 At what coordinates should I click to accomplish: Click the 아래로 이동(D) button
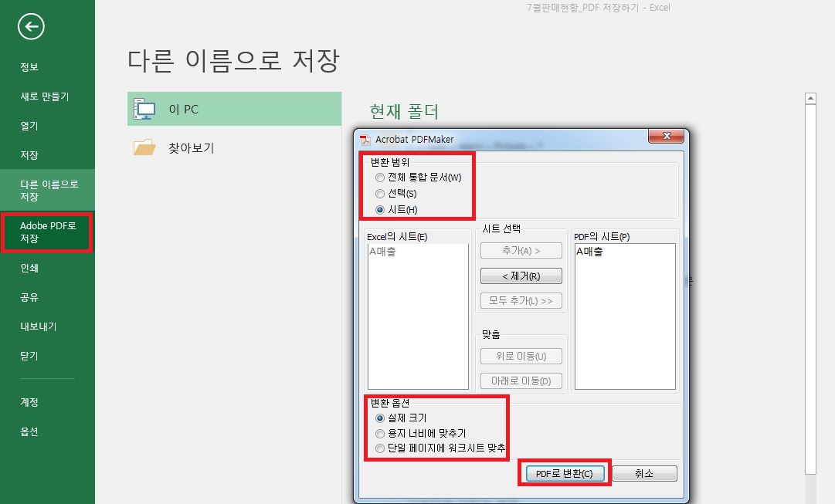coord(521,381)
